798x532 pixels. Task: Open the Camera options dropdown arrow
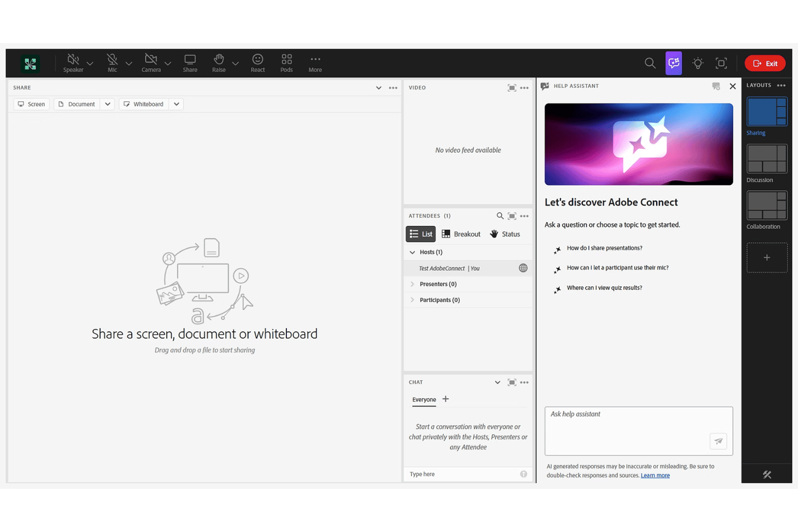coord(168,64)
